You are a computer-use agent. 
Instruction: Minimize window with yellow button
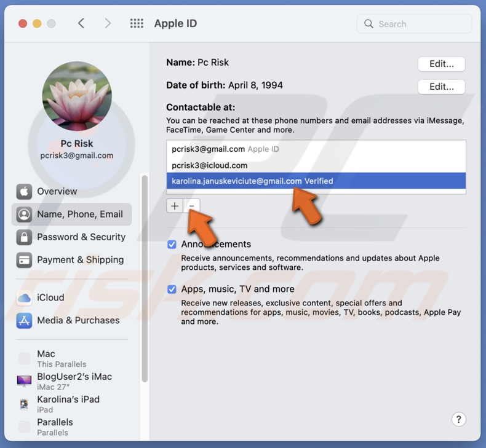[x=37, y=23]
